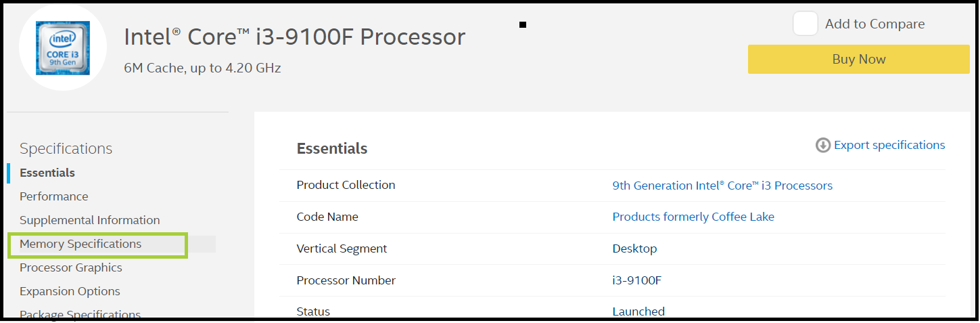Viewport: 980px width, 323px height.
Task: Click the Buy Now button
Action: point(858,59)
